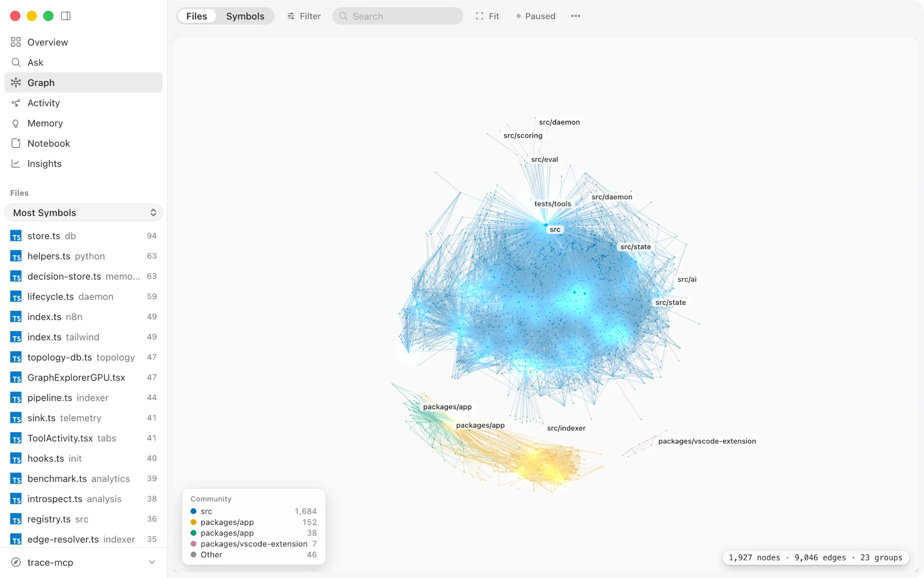Go to the Overview section
Image resolution: width=924 pixels, height=578 pixels.
tap(84, 42)
